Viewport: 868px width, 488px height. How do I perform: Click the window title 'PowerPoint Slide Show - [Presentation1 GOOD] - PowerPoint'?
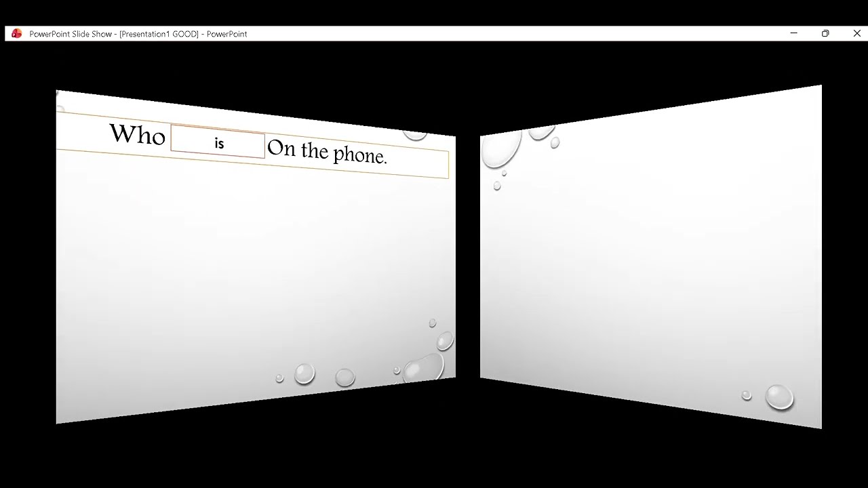point(138,34)
